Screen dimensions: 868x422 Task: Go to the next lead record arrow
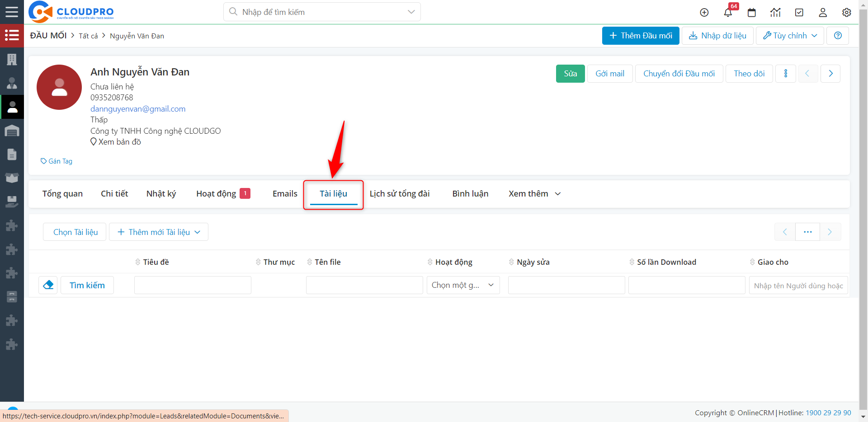tap(830, 74)
